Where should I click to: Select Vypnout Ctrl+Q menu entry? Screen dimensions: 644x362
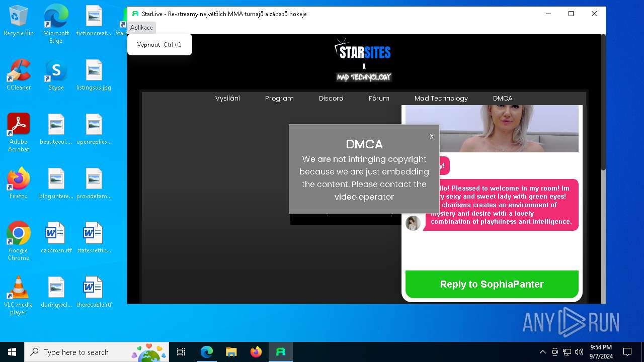coord(159,45)
